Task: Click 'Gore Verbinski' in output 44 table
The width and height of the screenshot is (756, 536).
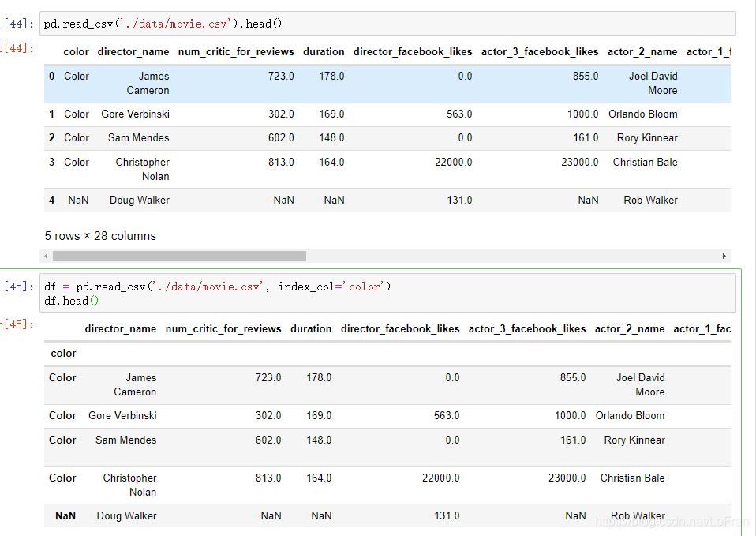Action: 136,114
